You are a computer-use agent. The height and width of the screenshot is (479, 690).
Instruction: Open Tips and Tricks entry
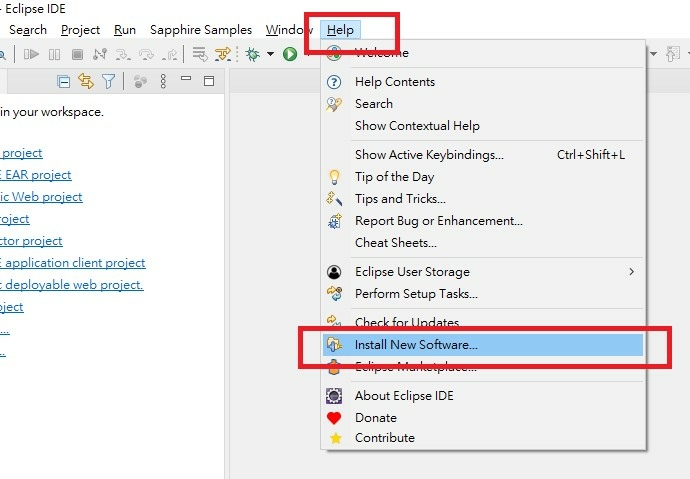pyautogui.click(x=483, y=199)
